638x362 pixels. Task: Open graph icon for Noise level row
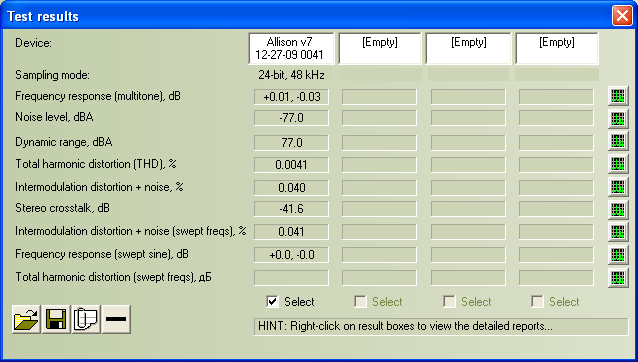coord(618,118)
